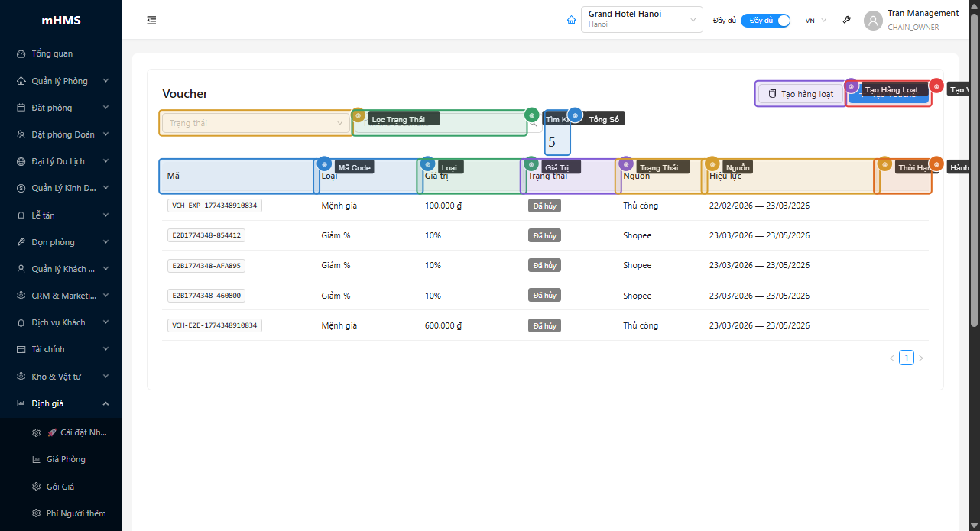The width and height of the screenshot is (980, 531).
Task: Open Cài đặt Nhanh submenu item
Action: pyautogui.click(x=76, y=432)
